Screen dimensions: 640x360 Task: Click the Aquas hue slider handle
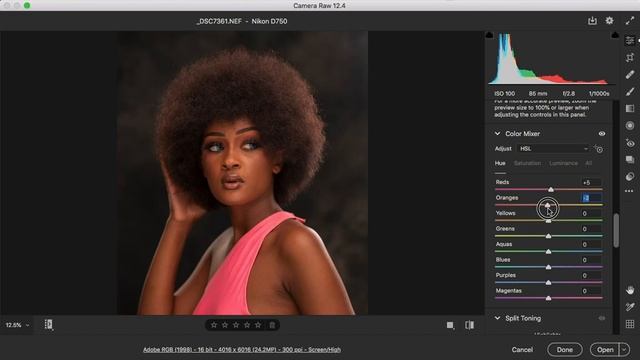tap(549, 251)
